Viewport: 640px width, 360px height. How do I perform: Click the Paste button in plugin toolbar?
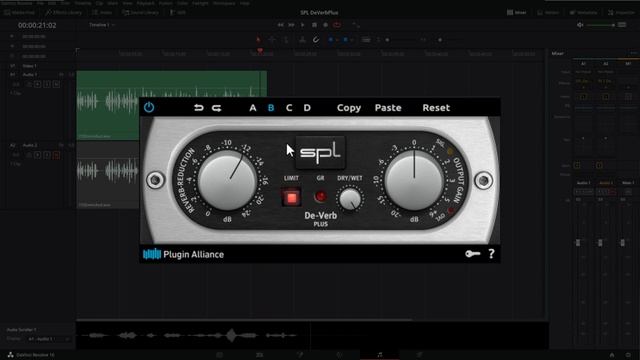388,108
